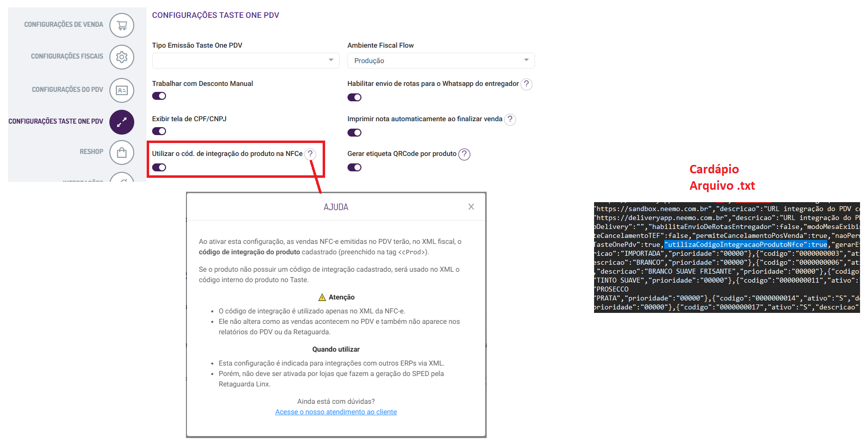Show help for automatic note printing
This screenshot has width=868, height=447.
510,119
